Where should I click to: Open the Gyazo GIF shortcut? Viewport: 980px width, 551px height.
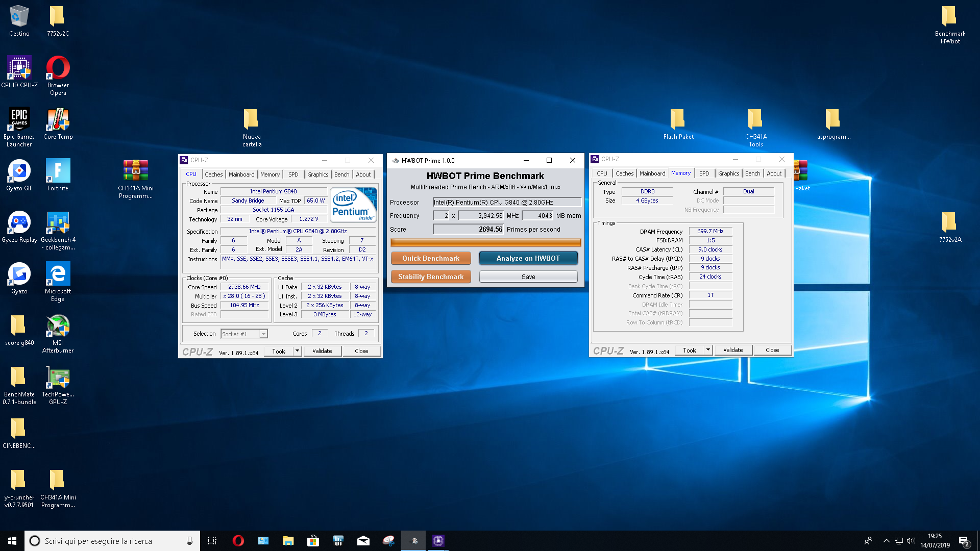19,174
